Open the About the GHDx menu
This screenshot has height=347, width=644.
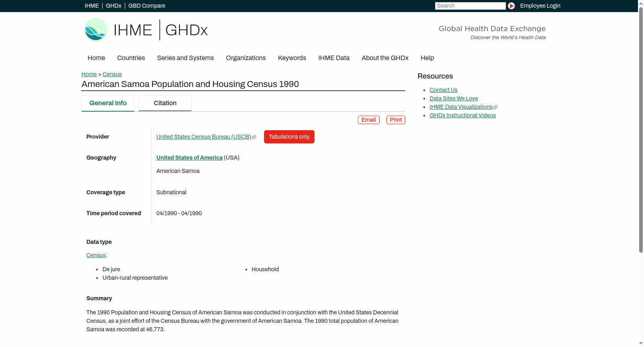[385, 58]
